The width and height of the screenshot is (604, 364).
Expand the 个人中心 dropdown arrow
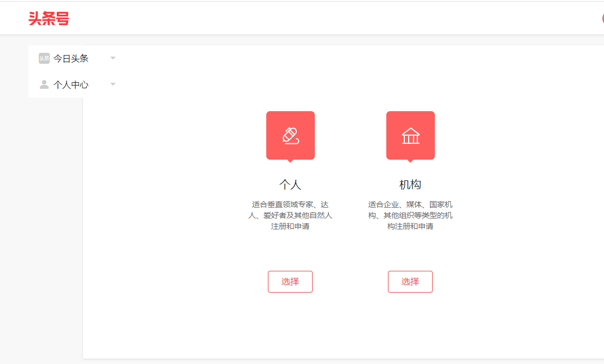coord(113,84)
